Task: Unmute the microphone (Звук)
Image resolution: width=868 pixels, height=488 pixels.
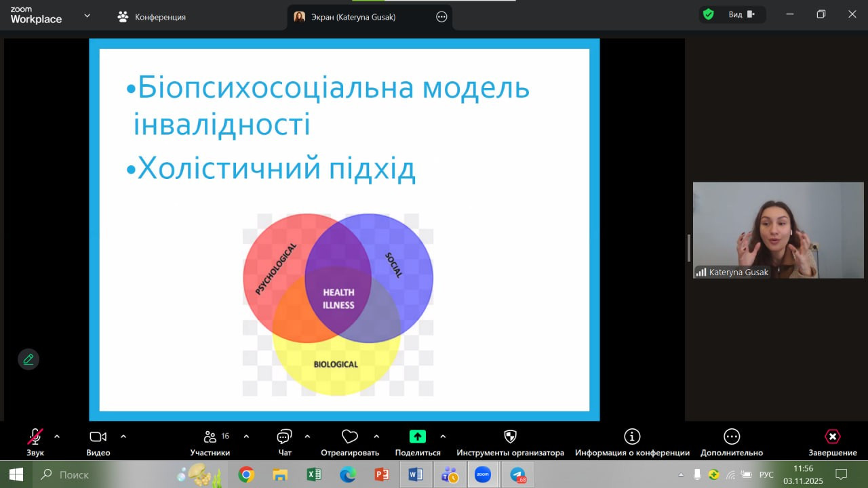Action: tap(35, 437)
